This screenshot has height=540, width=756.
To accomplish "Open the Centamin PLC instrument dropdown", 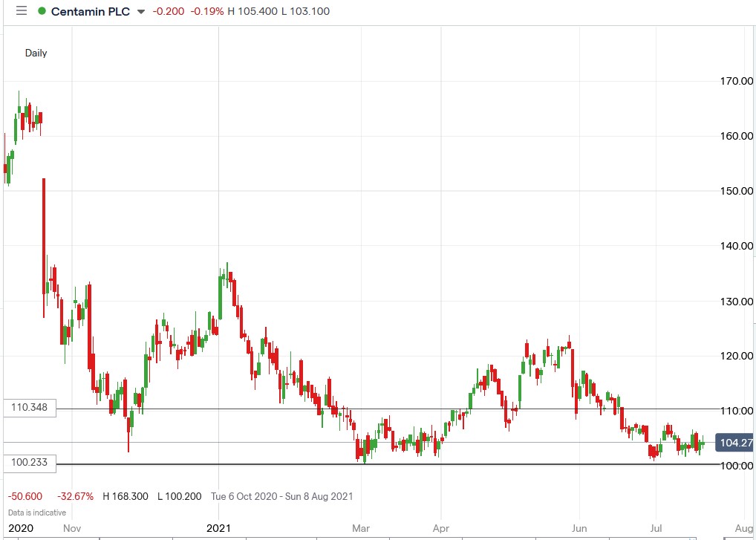I will [x=139, y=11].
